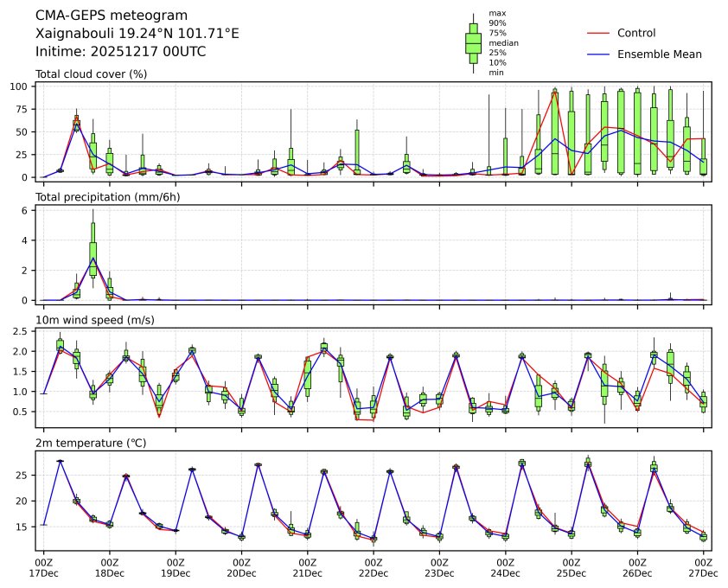Click the Initime 20251217 00UTC text
This screenshot has height=588, width=728.
120,52
